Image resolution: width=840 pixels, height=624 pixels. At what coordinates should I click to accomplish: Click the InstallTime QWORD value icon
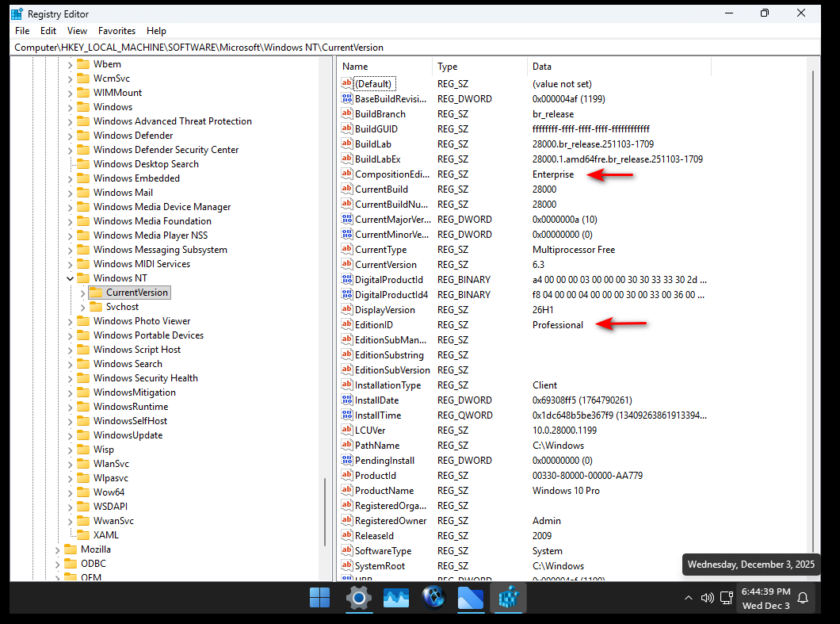pyautogui.click(x=346, y=415)
